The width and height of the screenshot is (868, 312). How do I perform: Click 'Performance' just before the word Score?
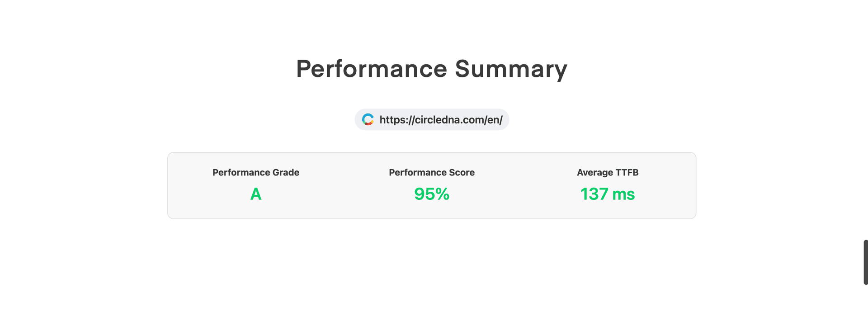click(x=417, y=172)
